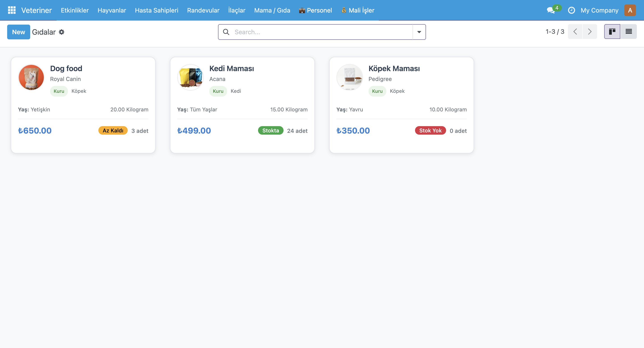Click the New button
The height and width of the screenshot is (348, 644).
(19, 32)
